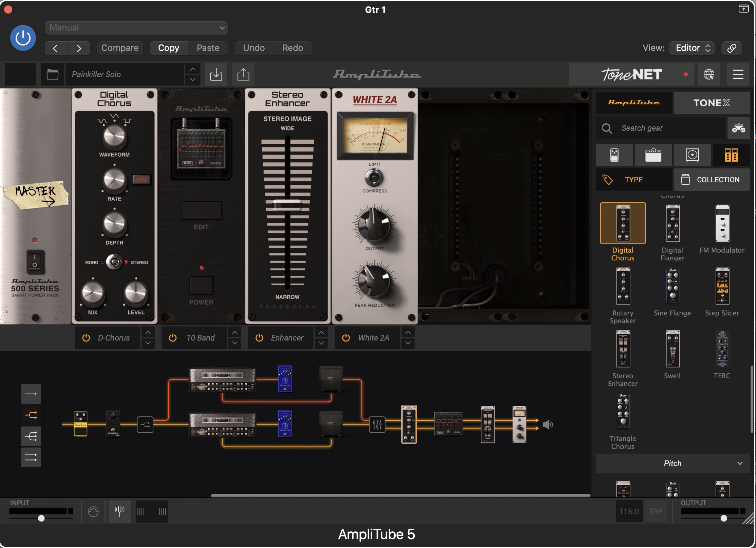The image size is (756, 548).
Task: Open the ToneNET globe icon
Action: (x=709, y=74)
